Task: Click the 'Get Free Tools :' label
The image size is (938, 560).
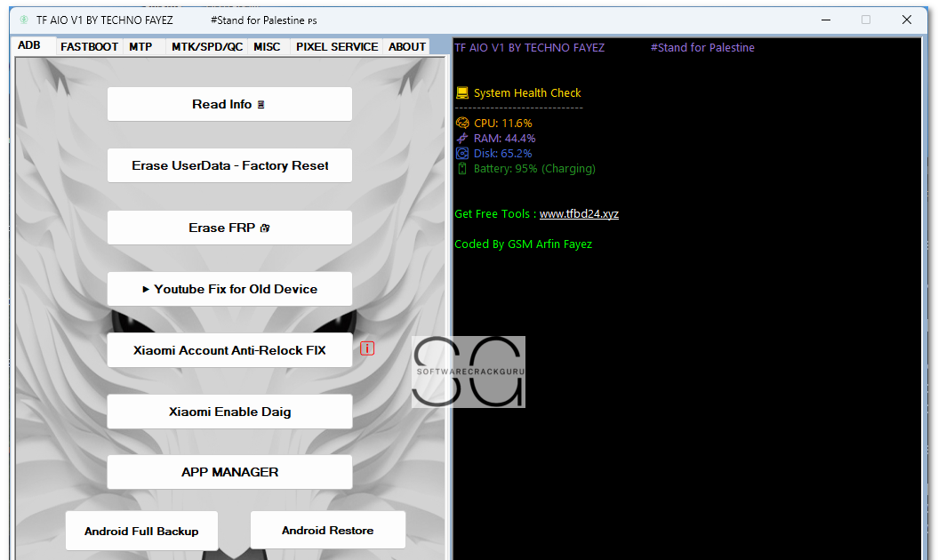Action: [x=495, y=213]
